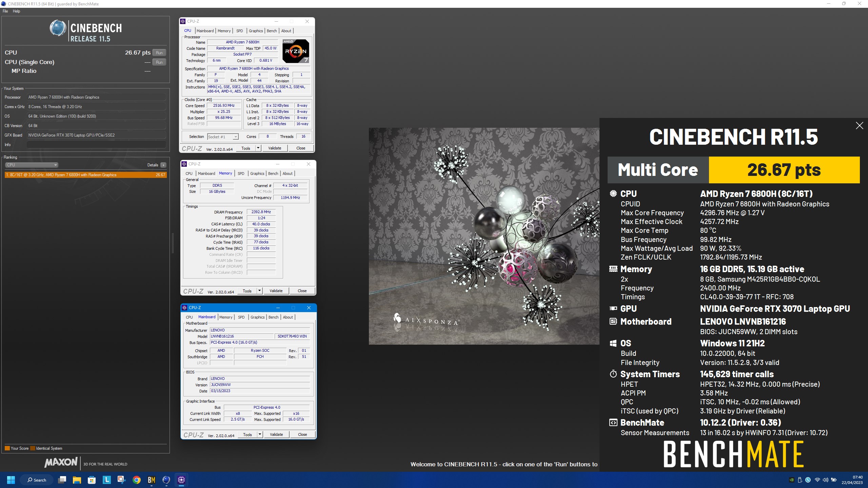The width and height of the screenshot is (868, 488).
Task: Open clock and date in system tray
Action: [x=852, y=480]
